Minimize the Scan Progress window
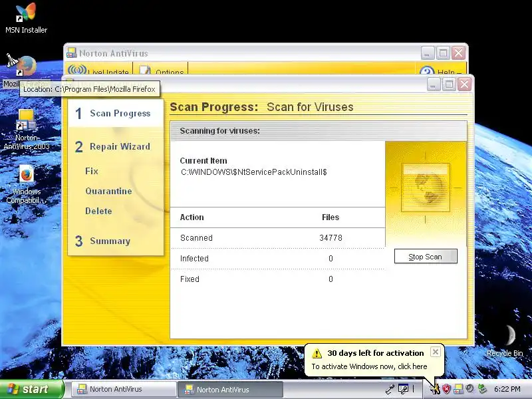Viewport: 532px width, 399px height. tap(434, 84)
